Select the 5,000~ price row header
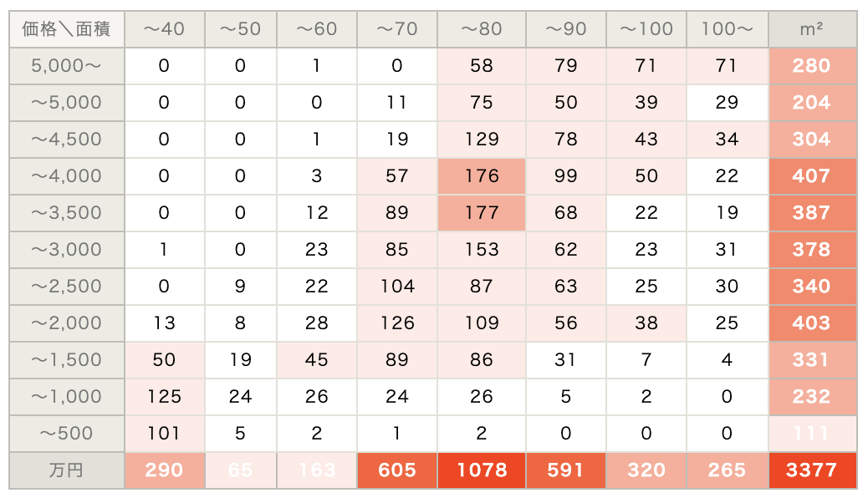 click(x=66, y=66)
